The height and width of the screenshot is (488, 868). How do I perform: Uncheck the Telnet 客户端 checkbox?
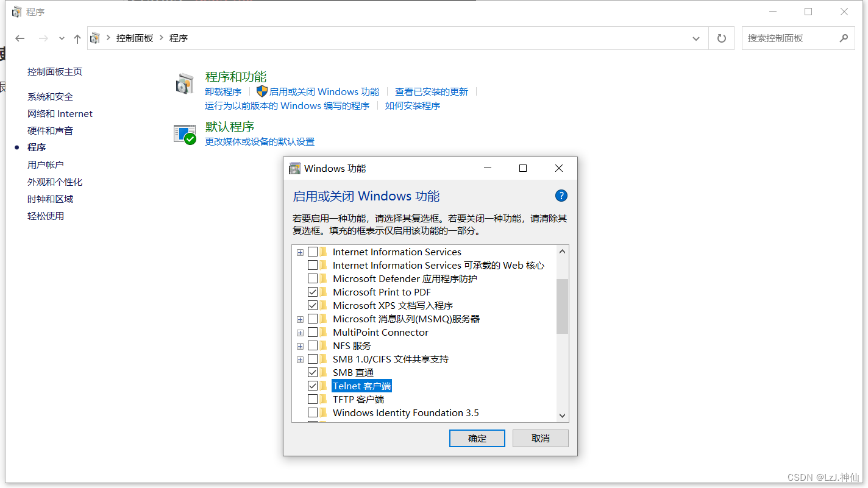coord(313,386)
